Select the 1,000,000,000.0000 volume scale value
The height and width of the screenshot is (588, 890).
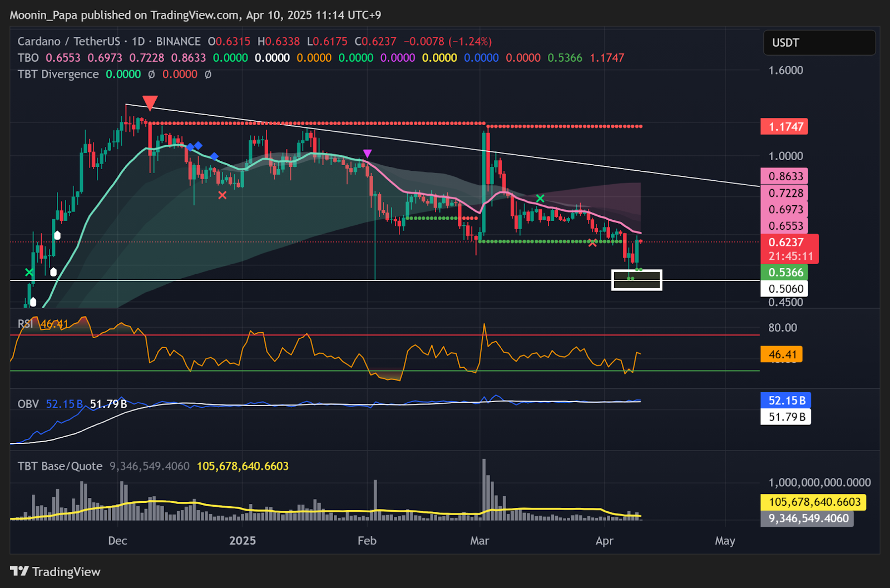point(819,483)
